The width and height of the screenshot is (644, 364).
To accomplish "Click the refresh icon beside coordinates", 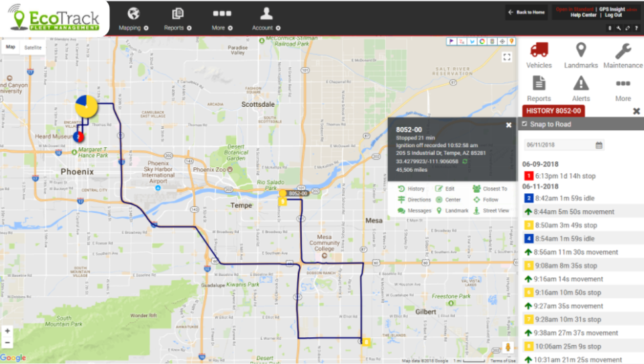I will 465,162.
